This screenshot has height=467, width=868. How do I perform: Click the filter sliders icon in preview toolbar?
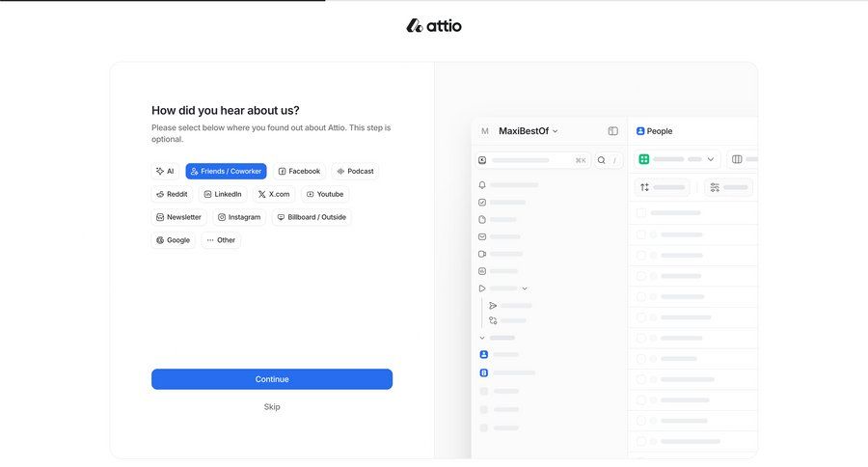(x=715, y=188)
